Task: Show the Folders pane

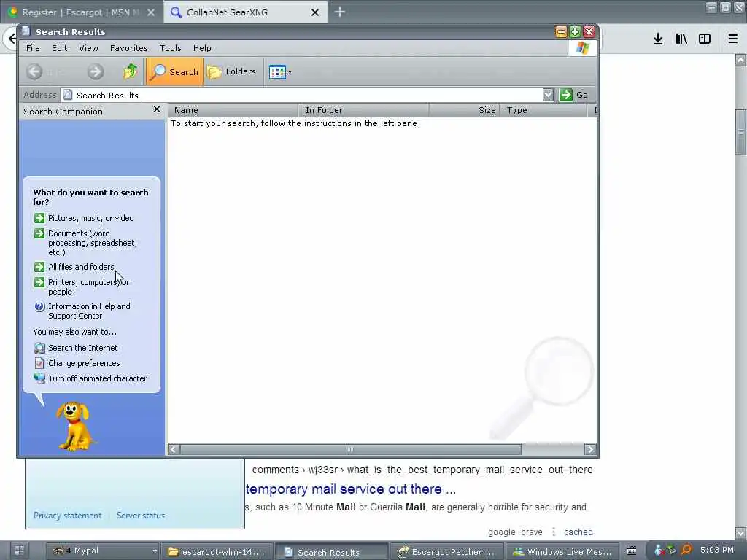Action: (233, 72)
